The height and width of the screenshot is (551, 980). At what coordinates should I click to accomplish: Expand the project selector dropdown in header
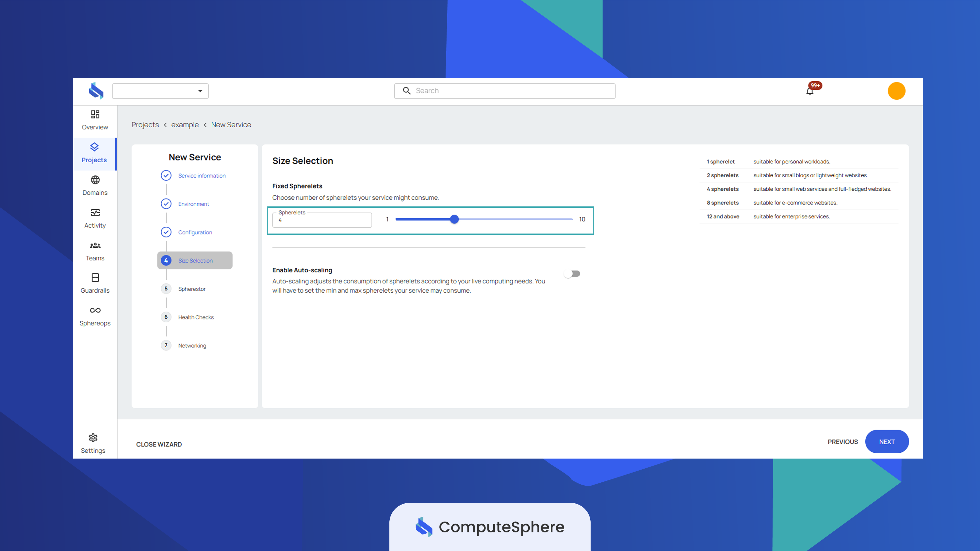pyautogui.click(x=160, y=91)
